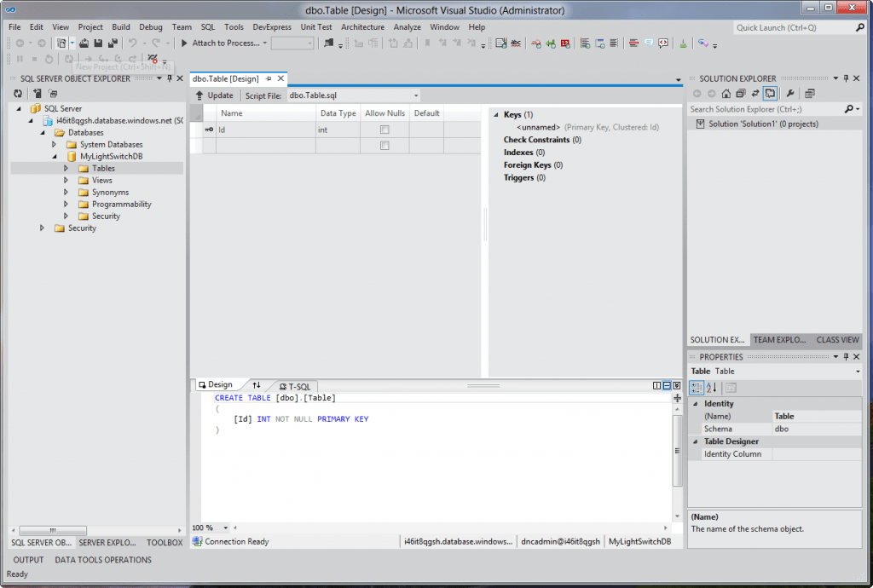Image resolution: width=873 pixels, height=588 pixels.
Task: Click the Attach to Process button
Action: [221, 43]
